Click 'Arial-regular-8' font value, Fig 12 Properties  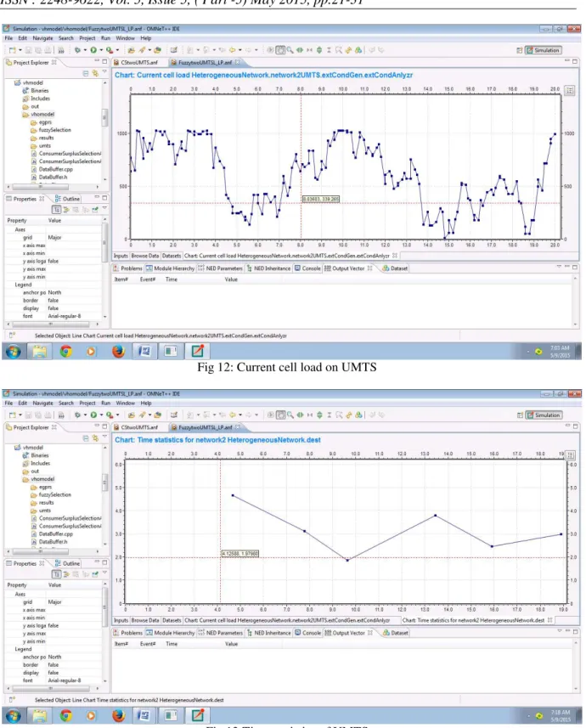click(x=65, y=316)
